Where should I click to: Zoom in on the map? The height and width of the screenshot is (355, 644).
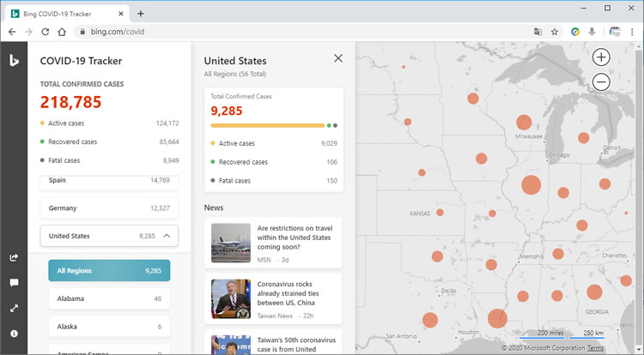[601, 57]
